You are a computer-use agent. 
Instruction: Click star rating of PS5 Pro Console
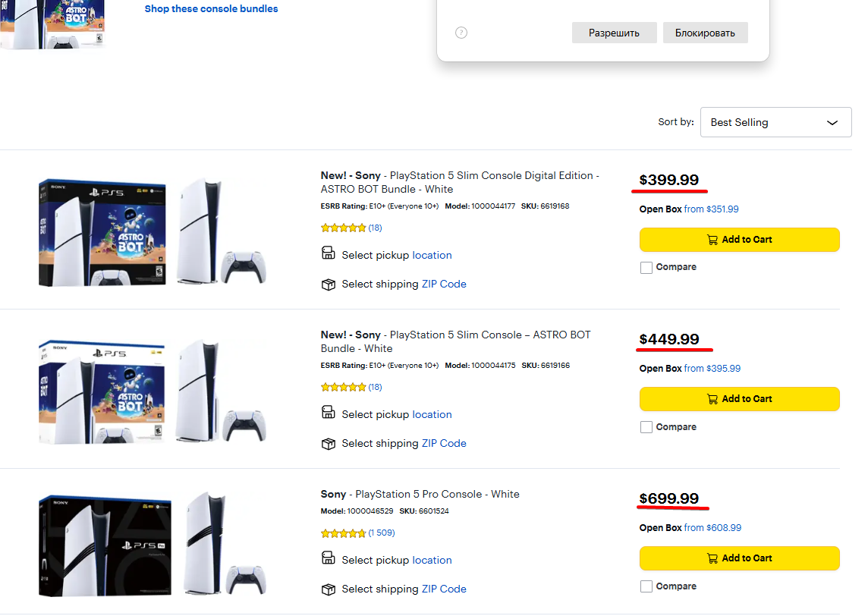343,533
